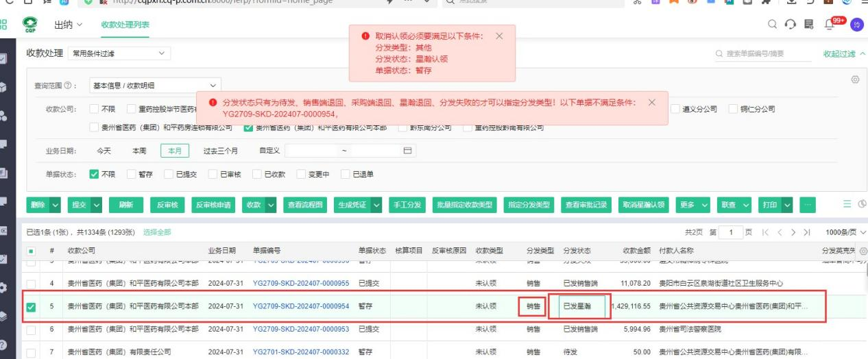Toggle 不限 checkbox in 单据状态 row
868x359 pixels.
(x=95, y=174)
